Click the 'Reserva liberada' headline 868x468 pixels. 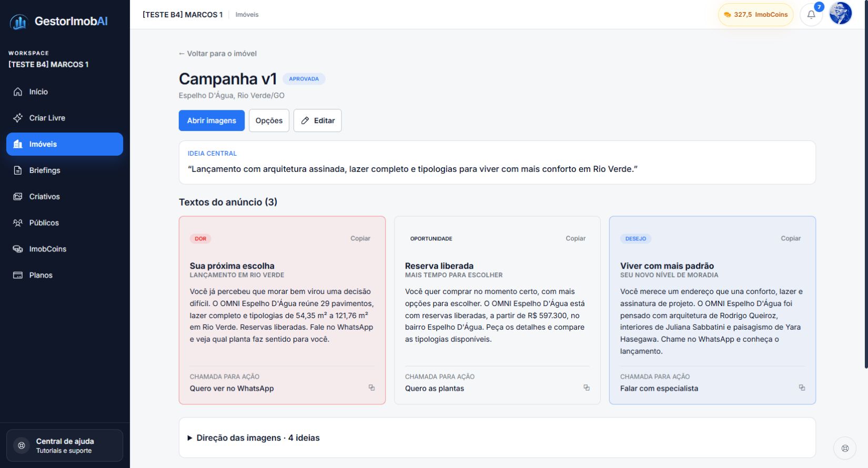439,266
